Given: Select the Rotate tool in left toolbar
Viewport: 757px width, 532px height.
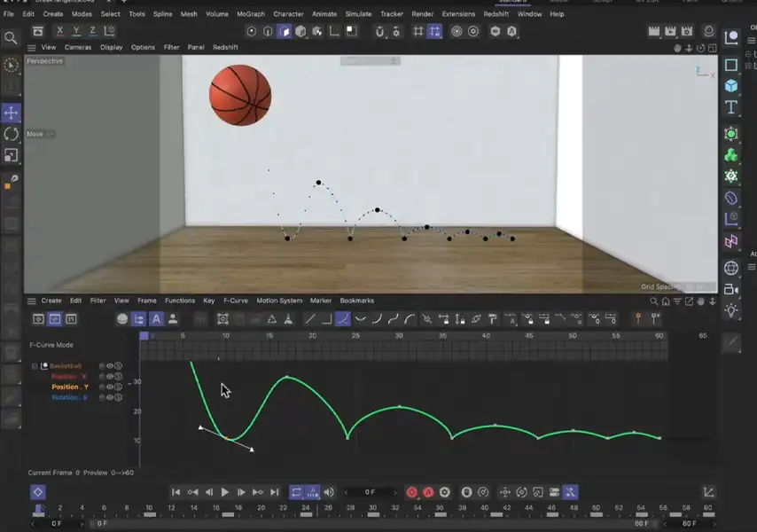Looking at the screenshot, I should 11,134.
